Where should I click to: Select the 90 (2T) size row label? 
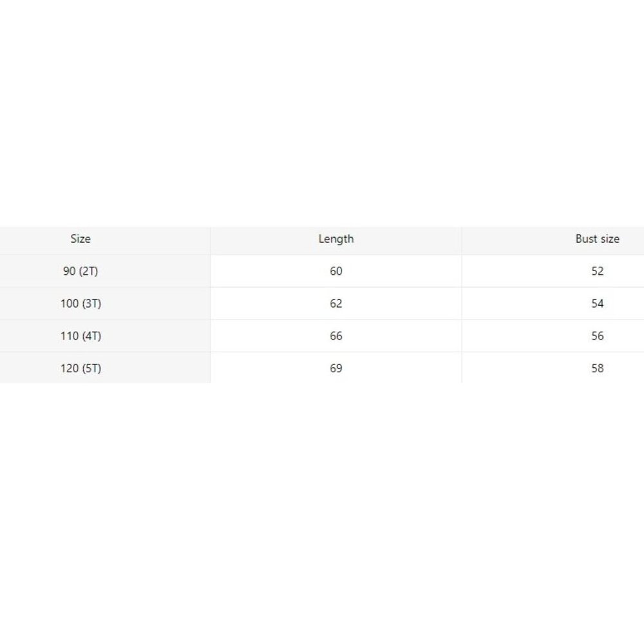(80, 271)
